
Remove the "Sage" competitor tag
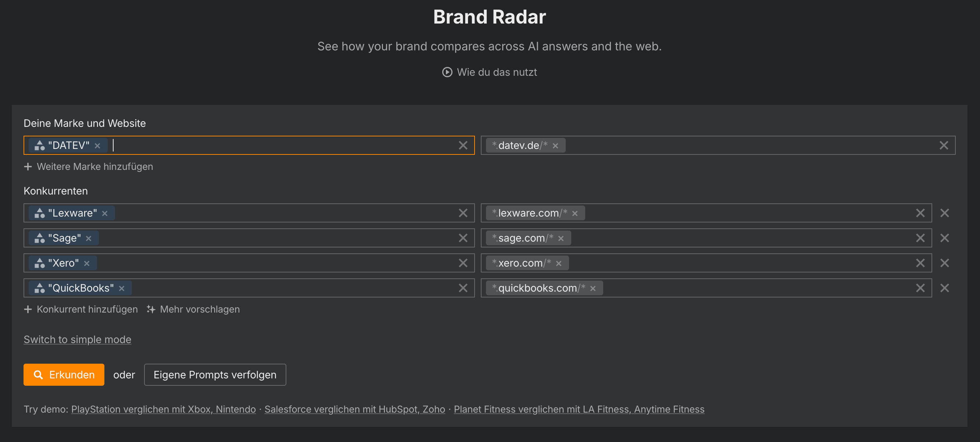pyautogui.click(x=89, y=239)
